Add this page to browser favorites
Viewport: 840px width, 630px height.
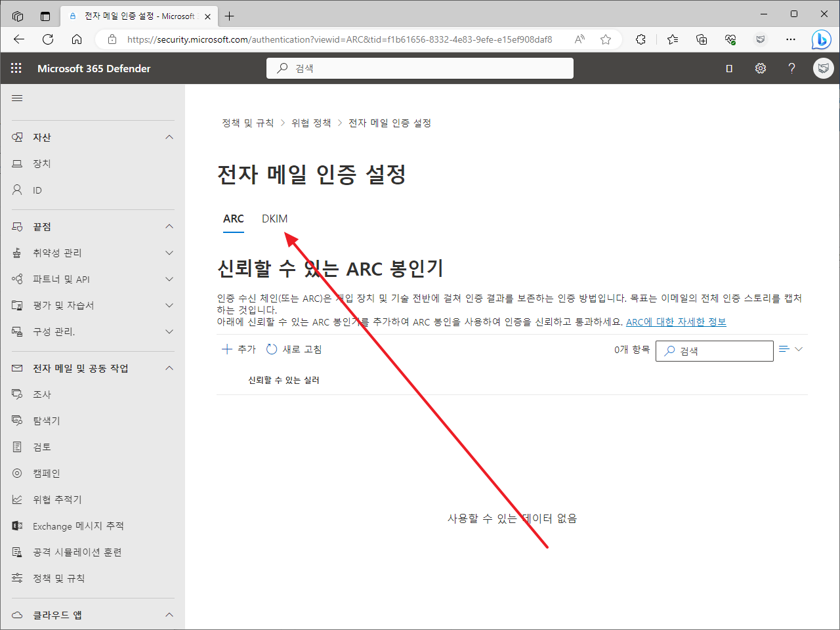coord(606,39)
